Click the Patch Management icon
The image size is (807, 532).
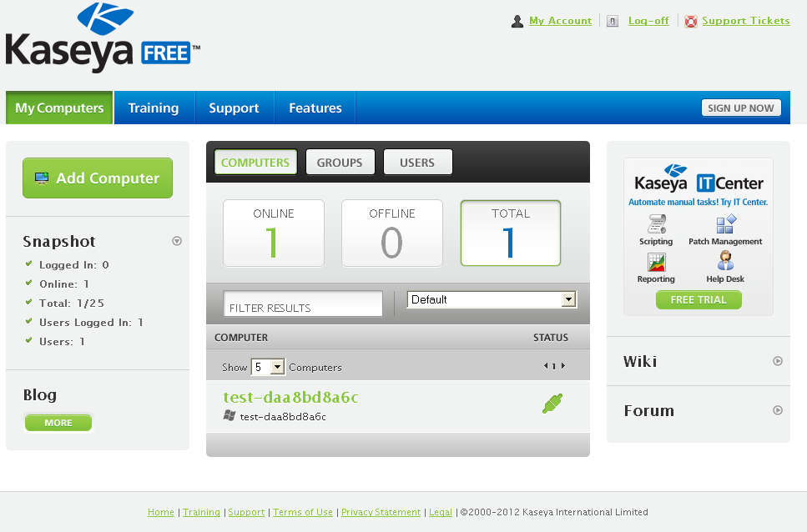726,224
